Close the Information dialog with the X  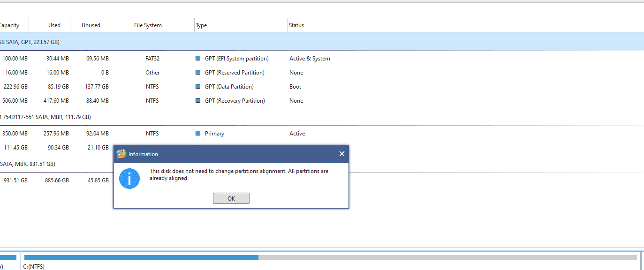[x=341, y=154]
